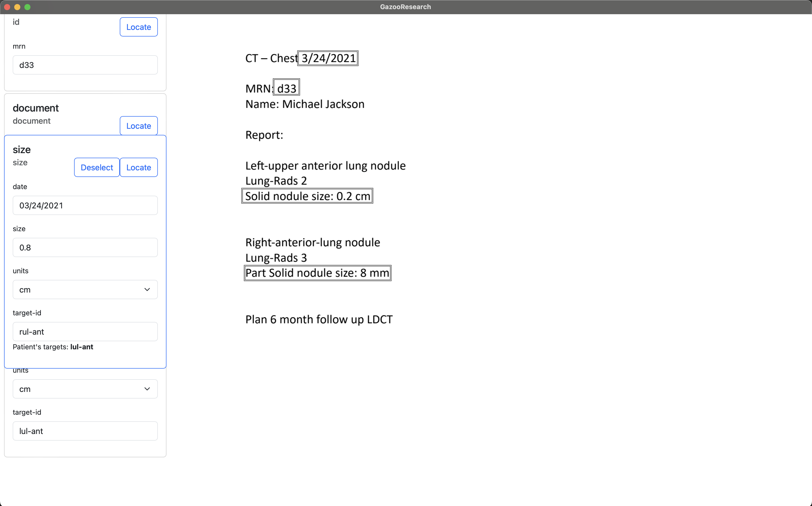Click boxed Part Solid nodule size 8 mm
The height and width of the screenshot is (506, 812).
point(317,273)
